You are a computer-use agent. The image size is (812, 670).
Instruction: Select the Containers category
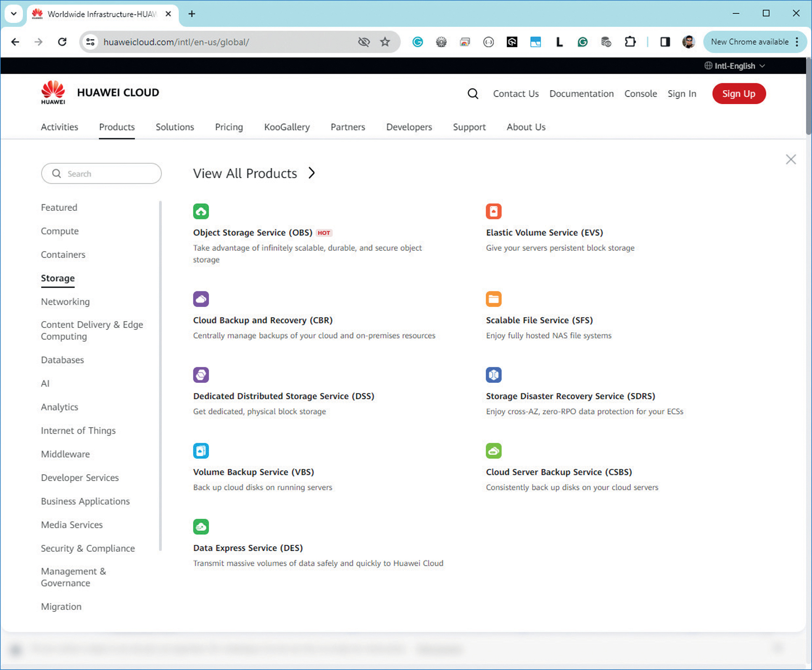tap(63, 255)
